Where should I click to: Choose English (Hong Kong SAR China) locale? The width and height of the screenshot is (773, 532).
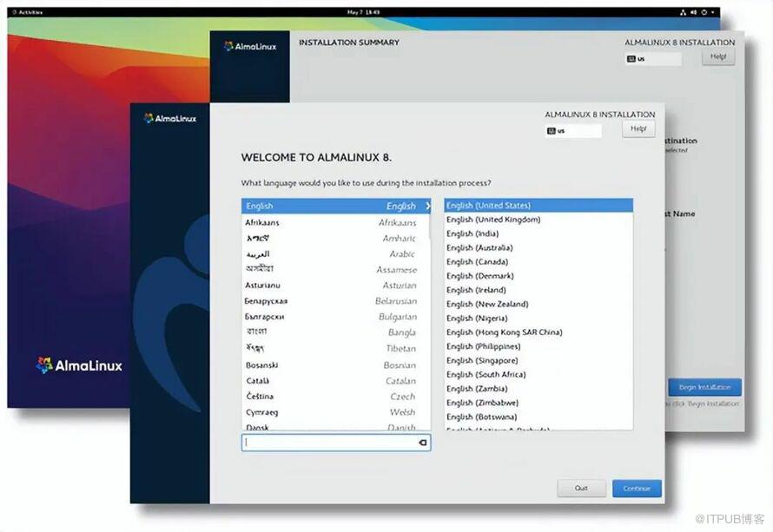pos(505,332)
